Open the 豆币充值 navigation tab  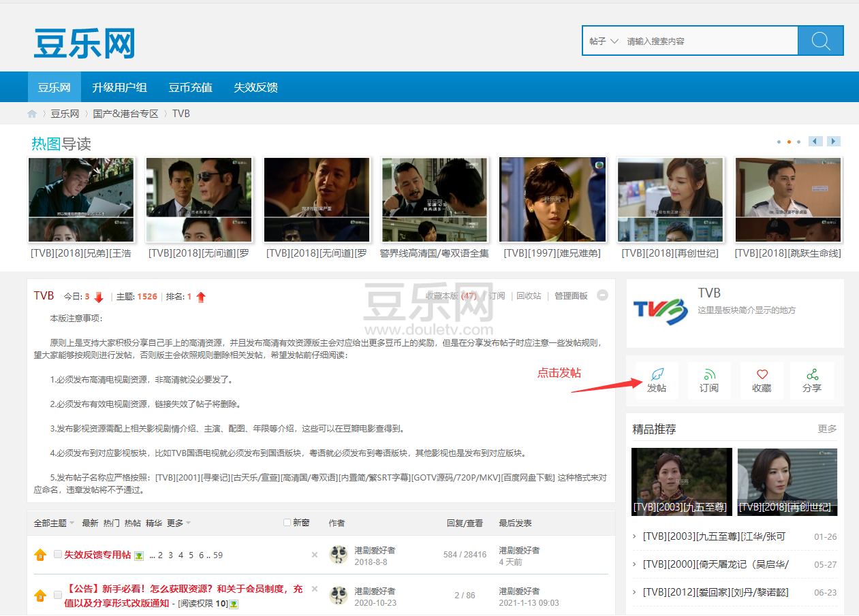[x=191, y=87]
